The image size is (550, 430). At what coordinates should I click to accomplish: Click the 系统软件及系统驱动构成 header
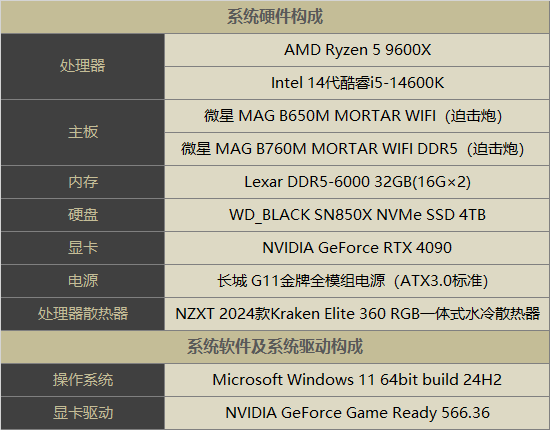click(x=275, y=347)
